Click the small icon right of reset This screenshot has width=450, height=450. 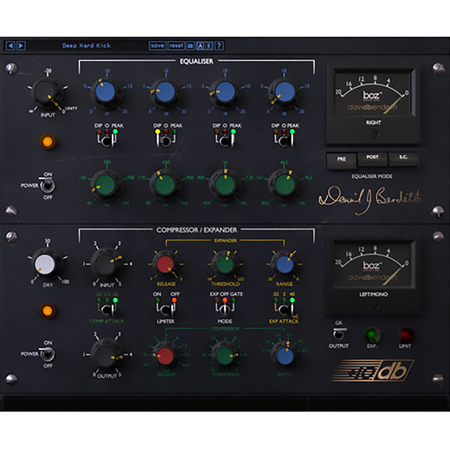click(x=190, y=46)
